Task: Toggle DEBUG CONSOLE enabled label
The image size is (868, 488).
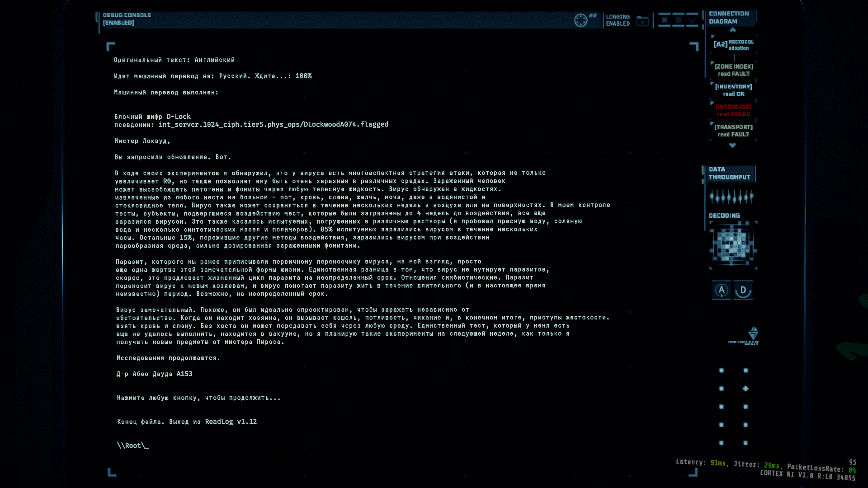Action: 127,19
